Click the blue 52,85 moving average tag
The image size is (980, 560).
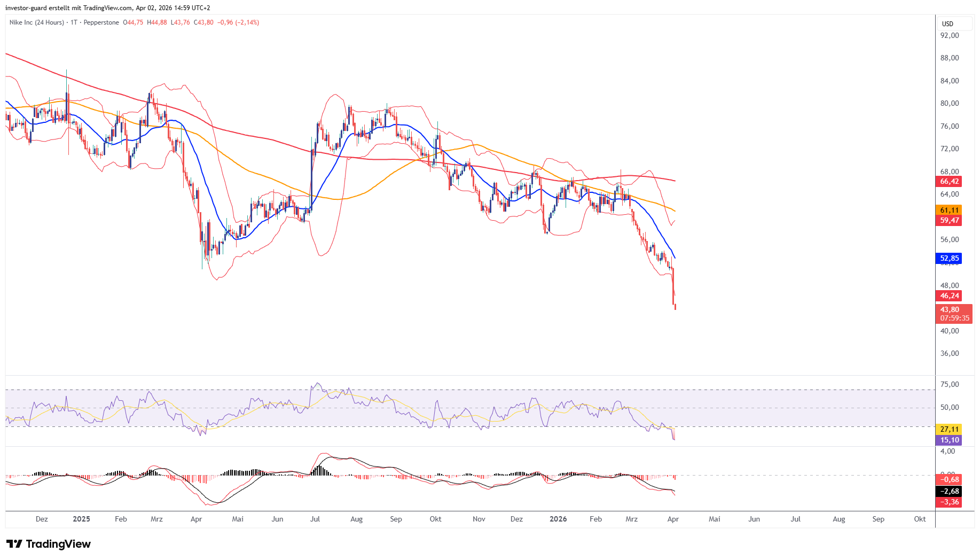click(x=950, y=259)
